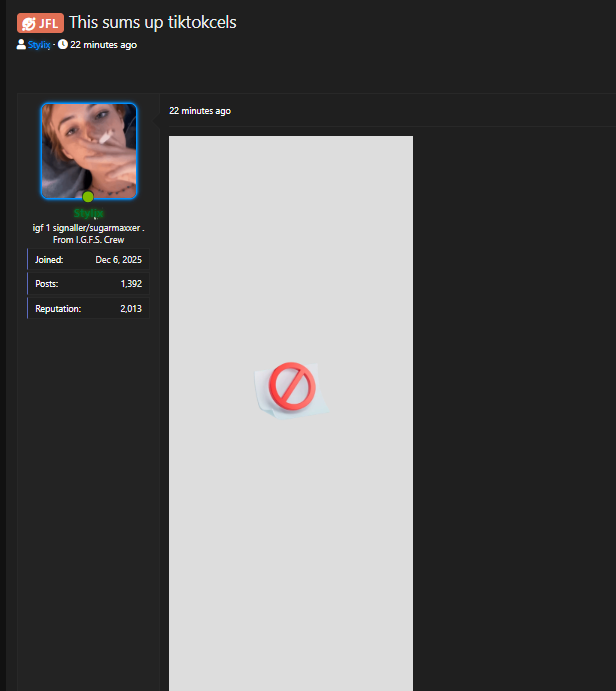The width and height of the screenshot is (616, 691).
Task: Click the Reputation value "2,013"
Action: coord(131,308)
